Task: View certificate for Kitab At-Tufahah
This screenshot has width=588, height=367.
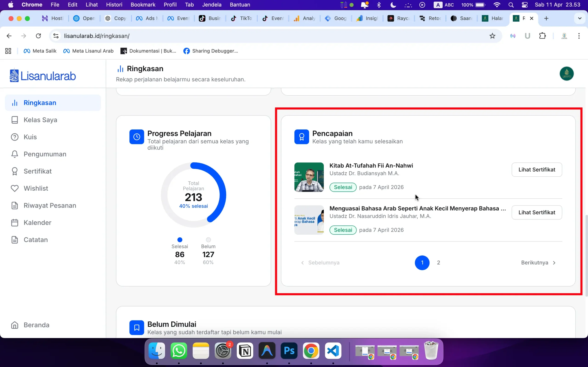Action: pyautogui.click(x=537, y=170)
